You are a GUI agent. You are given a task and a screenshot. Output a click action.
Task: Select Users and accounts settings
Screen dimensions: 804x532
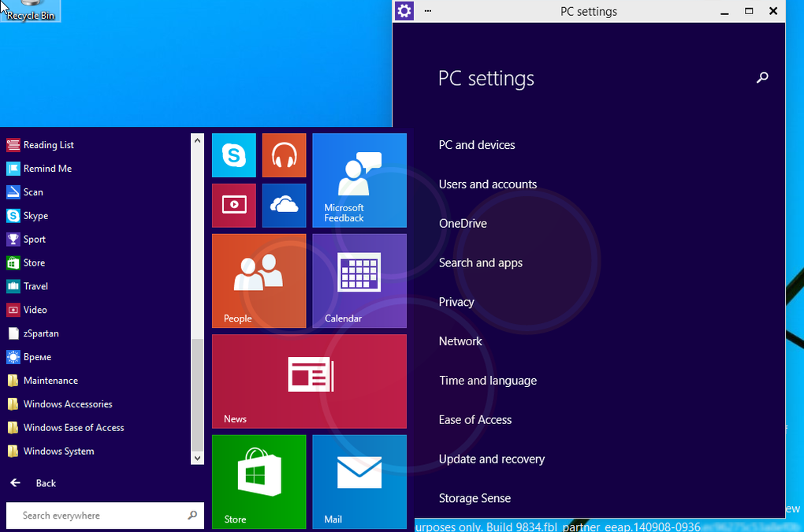(x=488, y=184)
